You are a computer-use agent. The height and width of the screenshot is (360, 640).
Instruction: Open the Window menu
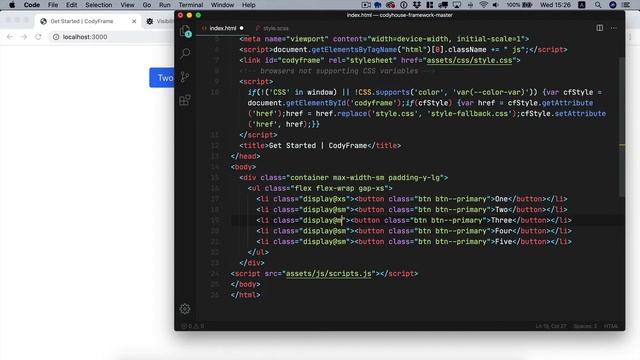tap(222, 5)
